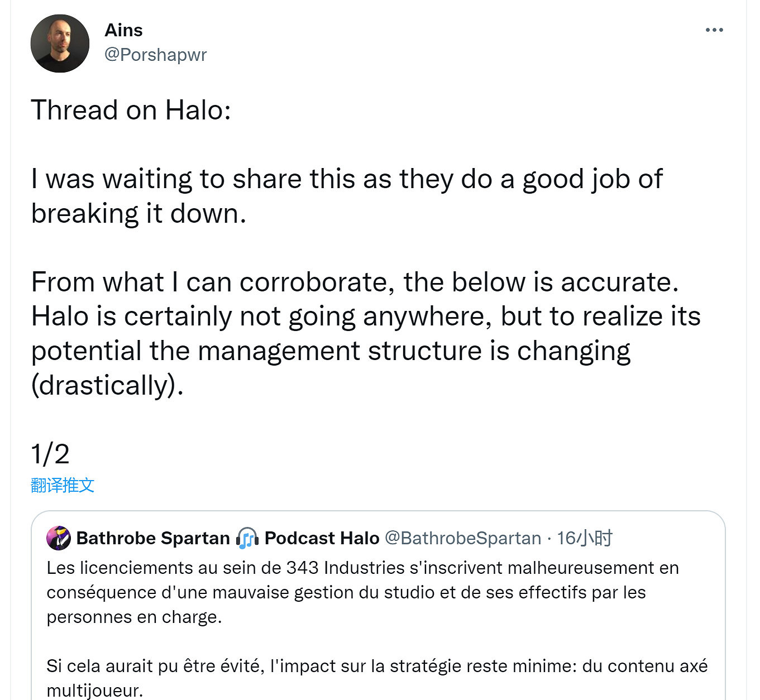Click the "(drastically)." word in the tweet
This screenshot has width=760, height=700.
click(107, 385)
